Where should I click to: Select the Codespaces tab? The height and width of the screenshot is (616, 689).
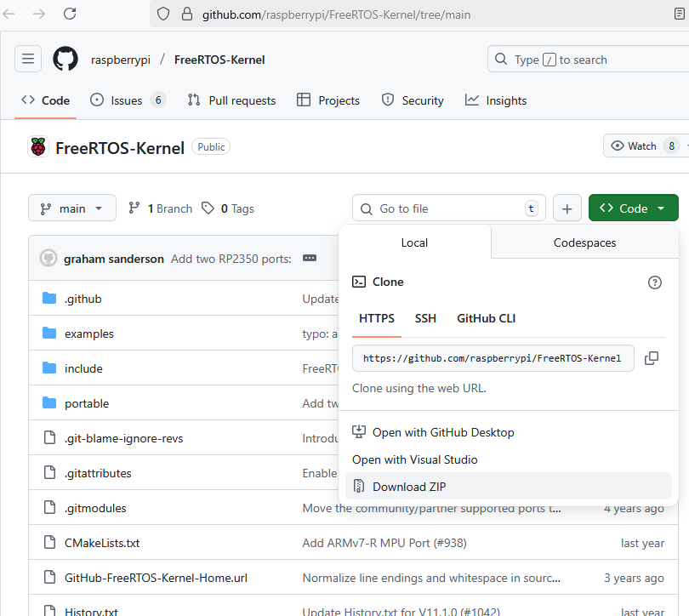point(584,242)
